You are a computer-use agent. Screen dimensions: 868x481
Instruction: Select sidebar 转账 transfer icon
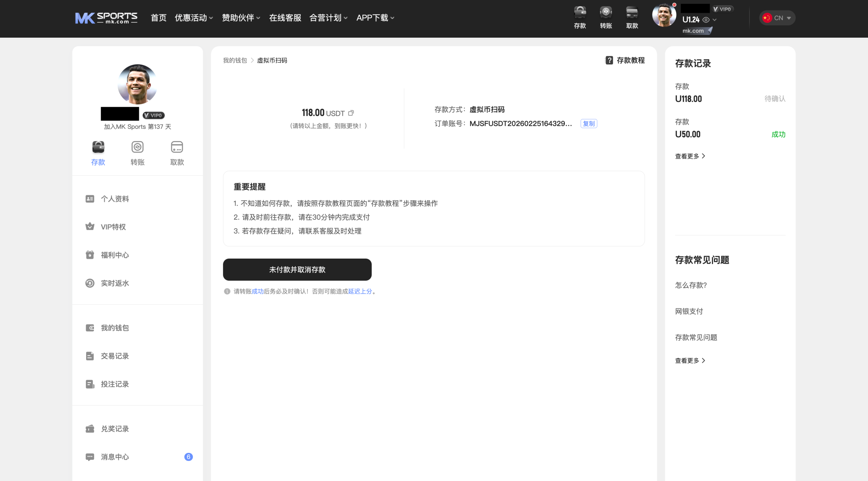(x=137, y=147)
